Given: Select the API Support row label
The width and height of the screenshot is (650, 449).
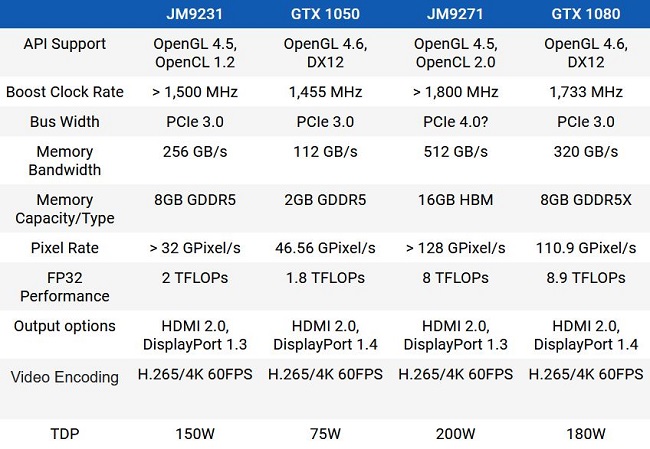Looking at the screenshot, I should point(65,45).
